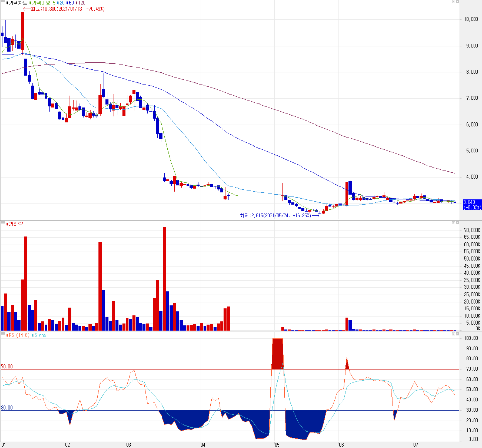This screenshot has width=482, height=448.
Task: Click the 06 month label on time axis
Action: pyautogui.click(x=341, y=445)
